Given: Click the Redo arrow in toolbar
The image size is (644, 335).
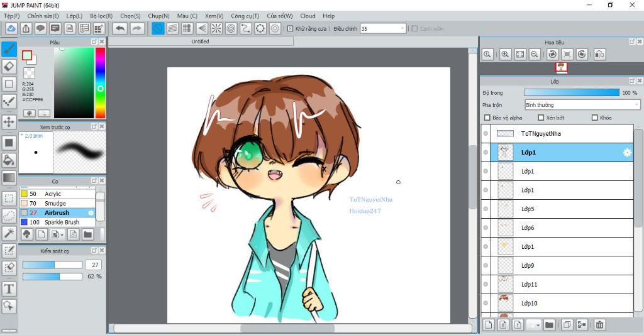Looking at the screenshot, I should (x=137, y=28).
